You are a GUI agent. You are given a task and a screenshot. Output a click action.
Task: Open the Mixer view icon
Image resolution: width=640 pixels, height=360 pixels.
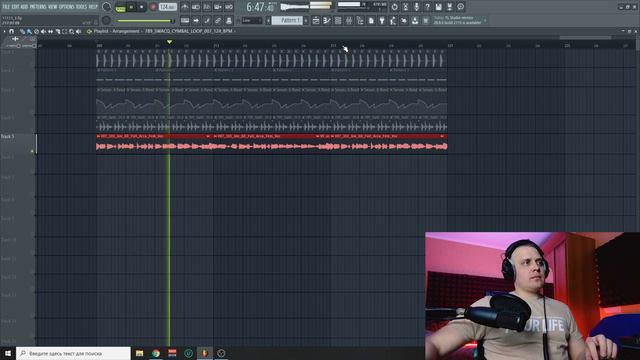[349, 20]
